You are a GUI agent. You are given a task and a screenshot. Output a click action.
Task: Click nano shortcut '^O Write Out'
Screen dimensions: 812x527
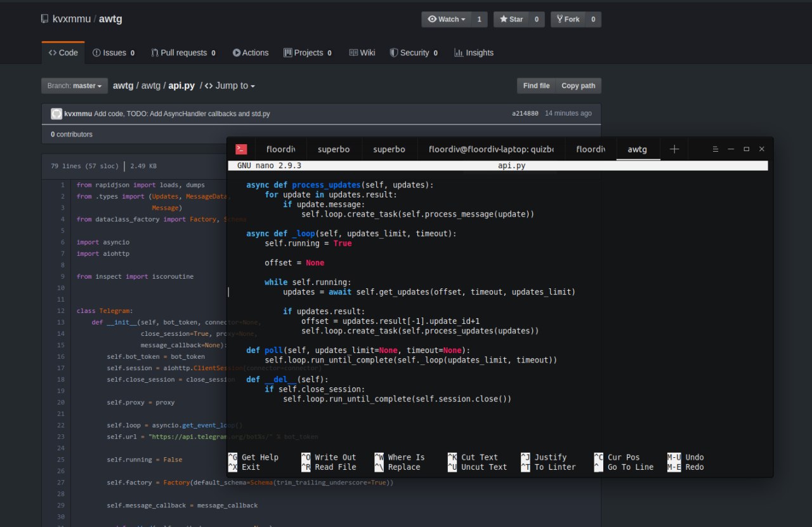pos(329,457)
